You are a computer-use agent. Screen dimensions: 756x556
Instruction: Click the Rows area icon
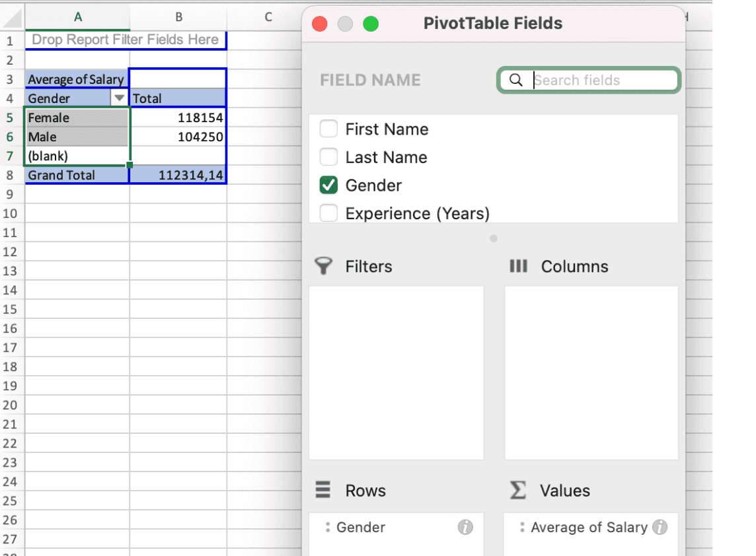click(322, 490)
